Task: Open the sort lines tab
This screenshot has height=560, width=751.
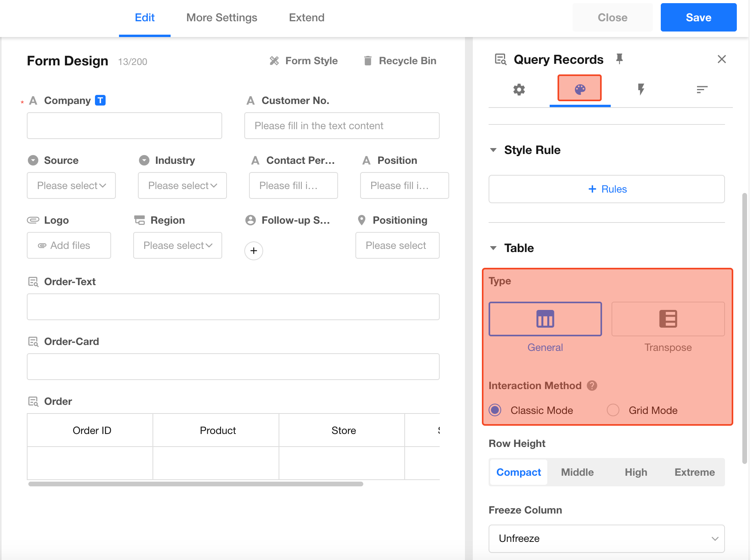Action: [x=702, y=89]
